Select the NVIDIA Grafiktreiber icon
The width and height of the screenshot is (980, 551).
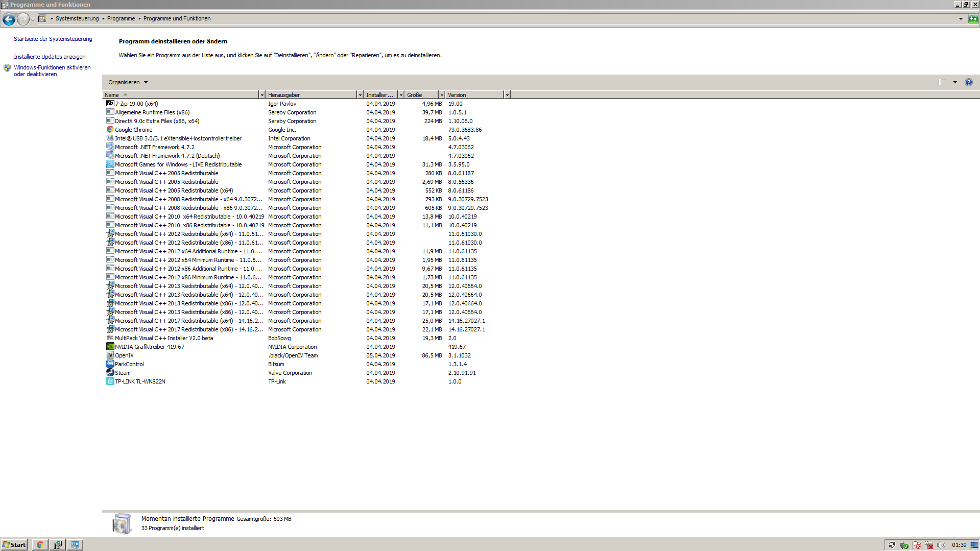tap(110, 347)
